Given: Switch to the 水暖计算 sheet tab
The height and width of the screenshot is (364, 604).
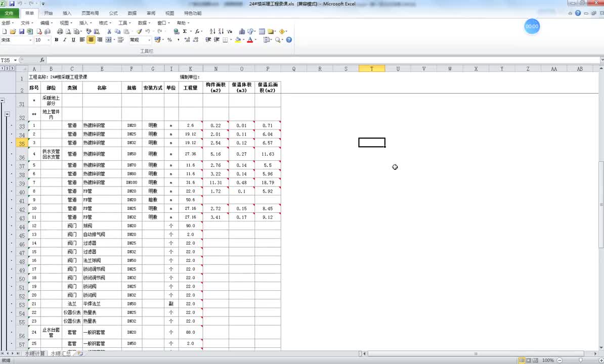Looking at the screenshot, I should pos(35,353).
